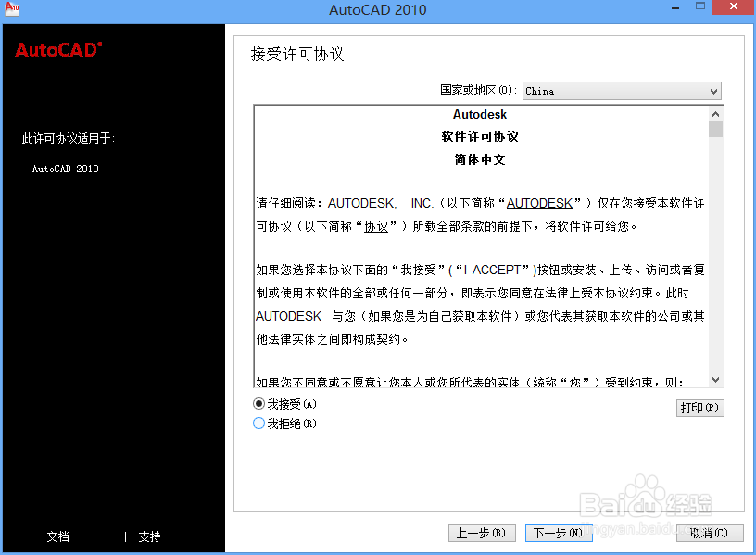Viewport: 756px width, 555px height.
Task: Click the underlined AUTODESK term in agreement
Action: 539,204
